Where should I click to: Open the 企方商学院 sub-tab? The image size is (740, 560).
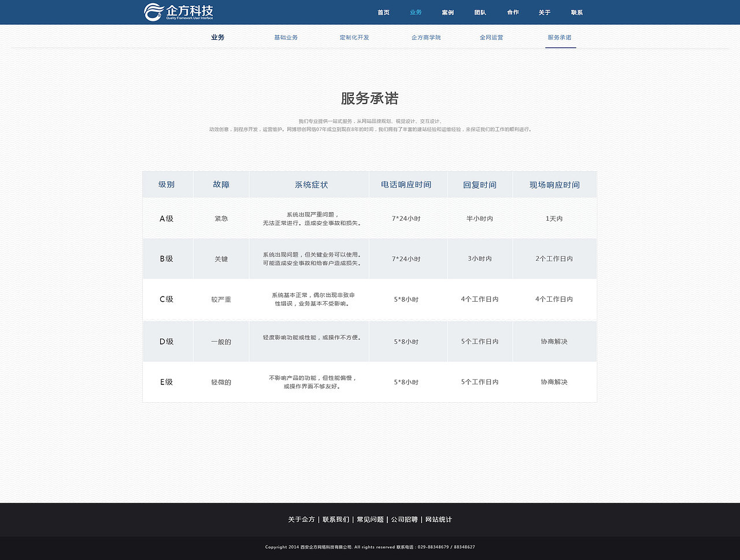(426, 38)
